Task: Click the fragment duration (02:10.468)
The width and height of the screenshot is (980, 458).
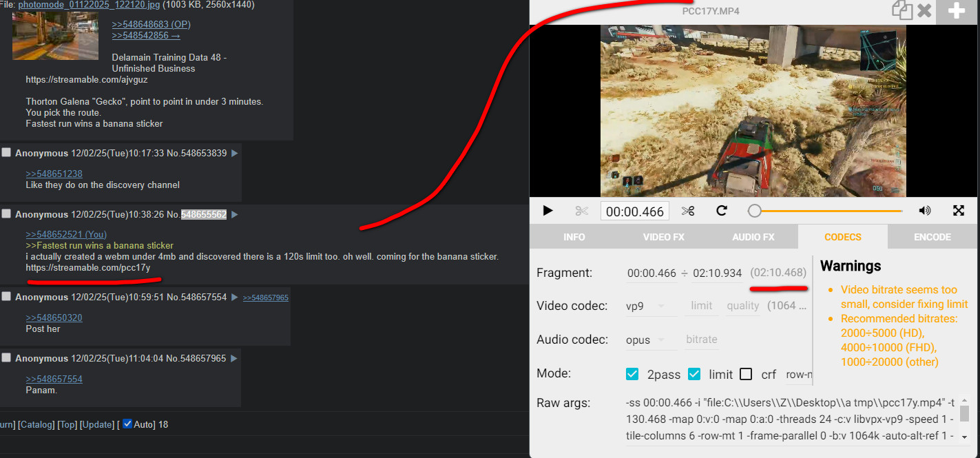Action: pyautogui.click(x=778, y=273)
